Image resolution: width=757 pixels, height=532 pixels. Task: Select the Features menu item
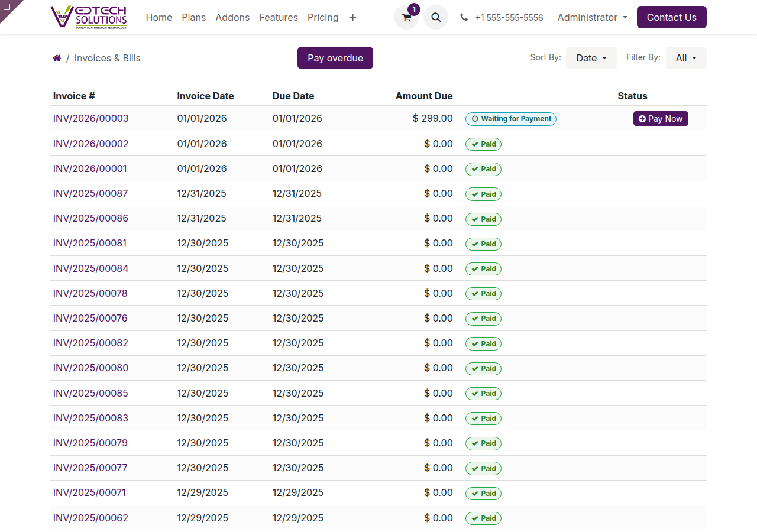click(x=279, y=18)
